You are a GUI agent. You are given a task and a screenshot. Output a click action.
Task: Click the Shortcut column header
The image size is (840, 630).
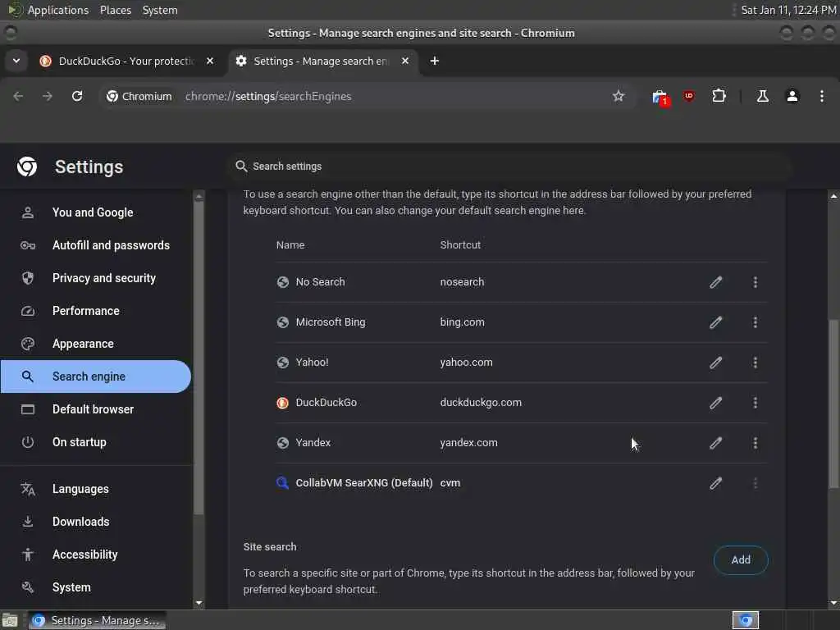pyautogui.click(x=460, y=244)
